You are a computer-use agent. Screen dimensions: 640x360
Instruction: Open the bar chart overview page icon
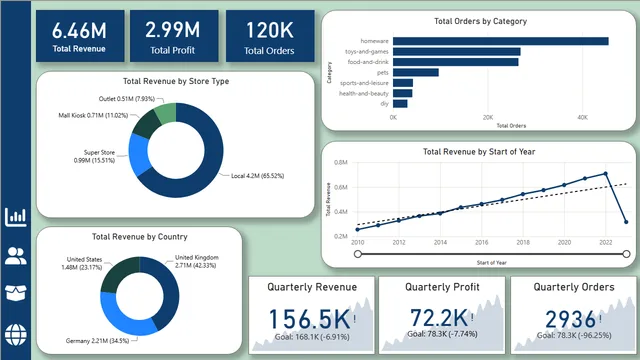(x=16, y=217)
